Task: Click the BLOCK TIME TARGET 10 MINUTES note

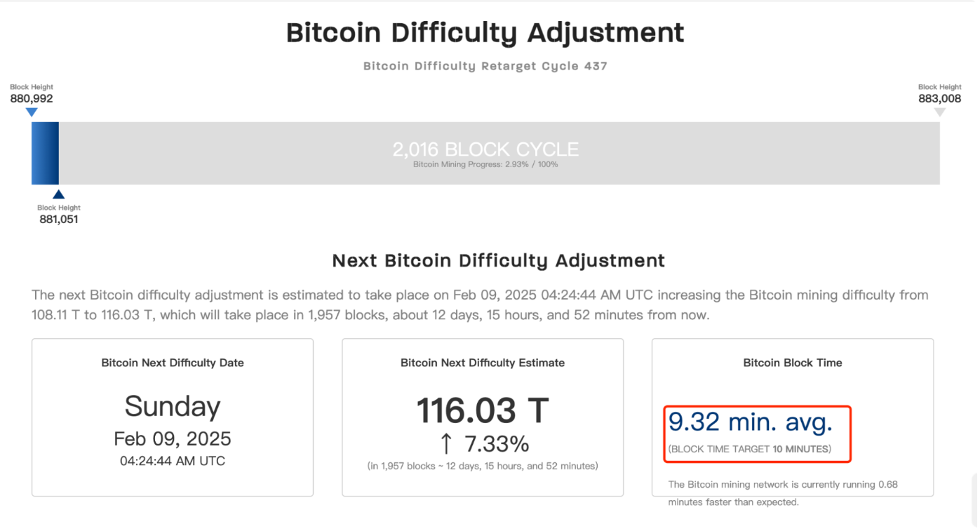Action: click(750, 449)
